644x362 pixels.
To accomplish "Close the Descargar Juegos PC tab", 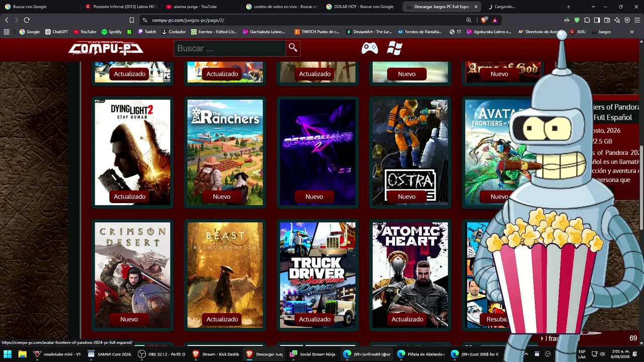I will [x=475, y=7].
